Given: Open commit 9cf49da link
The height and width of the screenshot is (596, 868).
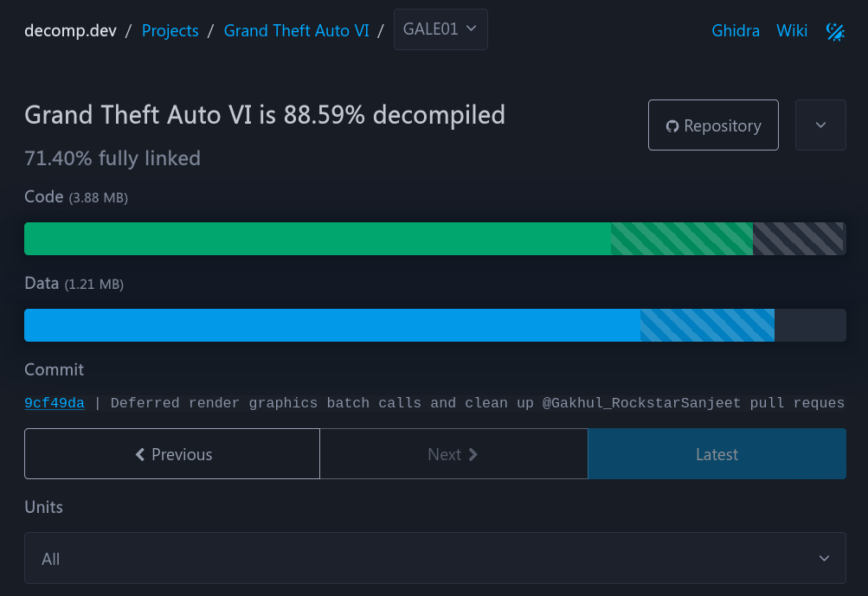Looking at the screenshot, I should (55, 403).
